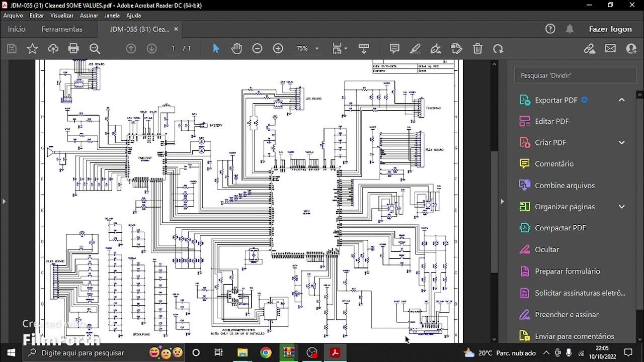Expand the Organizar páginas chevron
The width and height of the screenshot is (644, 362).
tap(622, 207)
